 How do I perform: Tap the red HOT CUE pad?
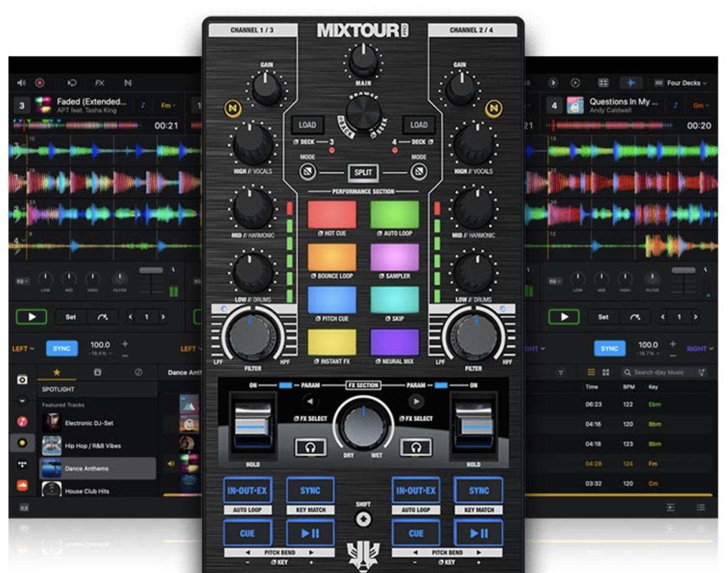(332, 214)
